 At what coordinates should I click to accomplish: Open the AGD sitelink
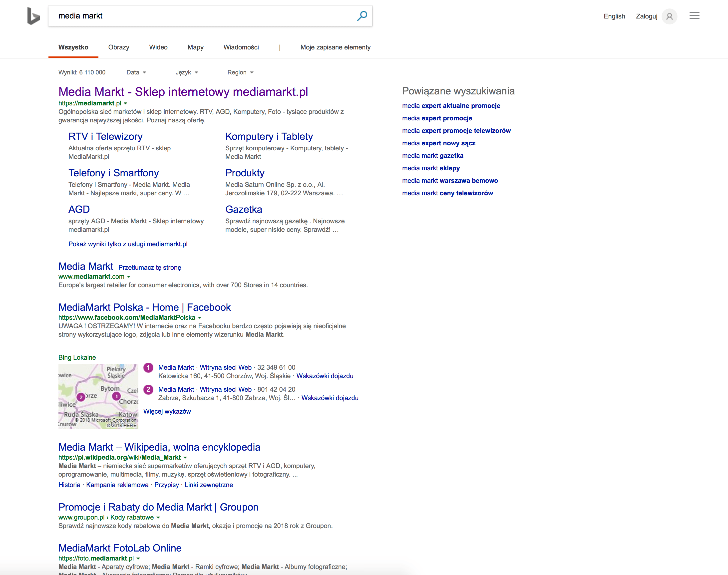point(79,209)
